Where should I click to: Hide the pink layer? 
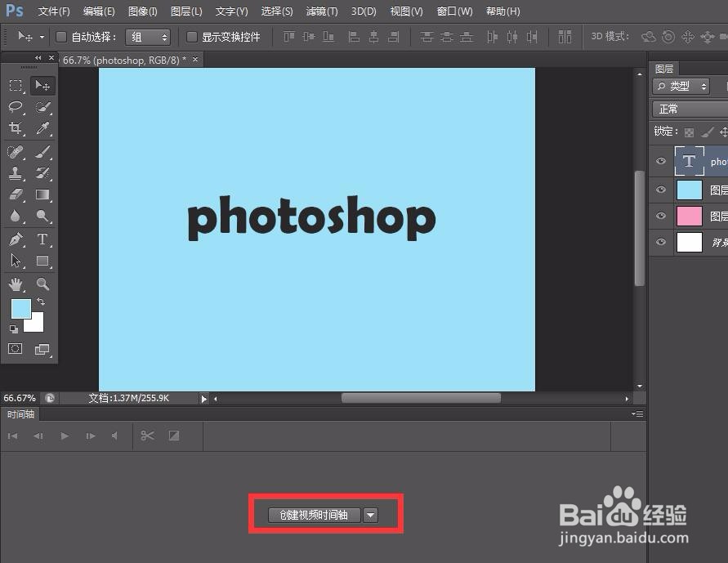click(x=661, y=216)
